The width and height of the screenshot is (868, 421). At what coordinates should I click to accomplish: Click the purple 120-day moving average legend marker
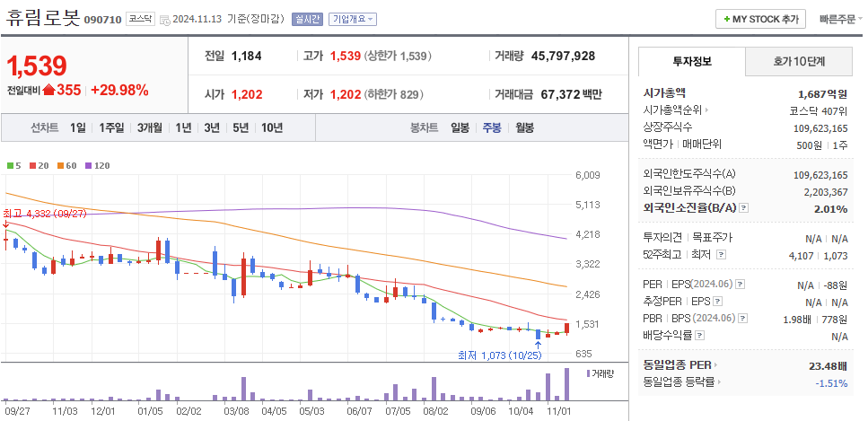click(x=88, y=166)
